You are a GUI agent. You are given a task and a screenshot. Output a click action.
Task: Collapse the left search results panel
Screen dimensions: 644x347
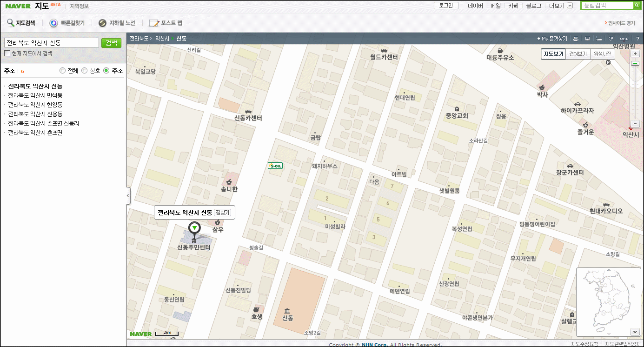tap(128, 196)
